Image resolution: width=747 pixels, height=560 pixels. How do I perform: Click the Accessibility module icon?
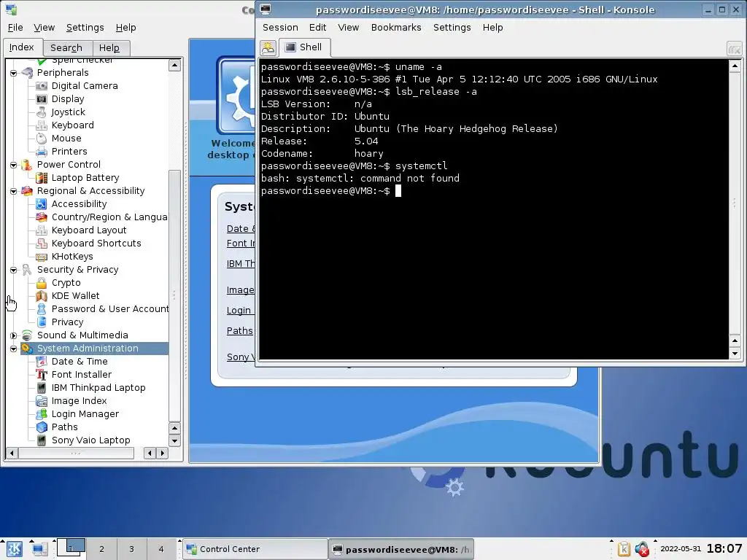pos(42,204)
